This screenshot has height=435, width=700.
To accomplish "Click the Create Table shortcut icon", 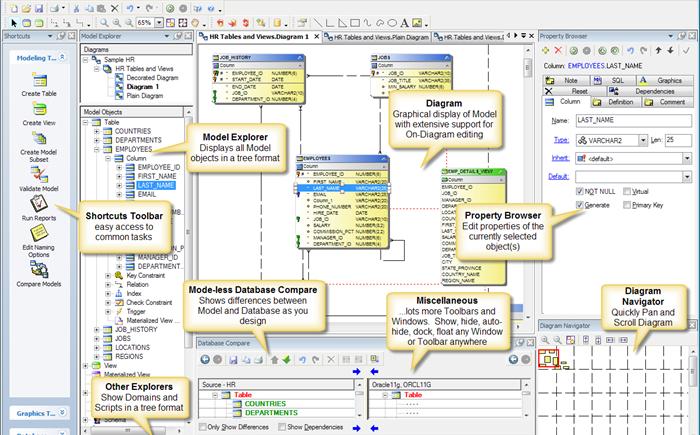I will click(39, 81).
